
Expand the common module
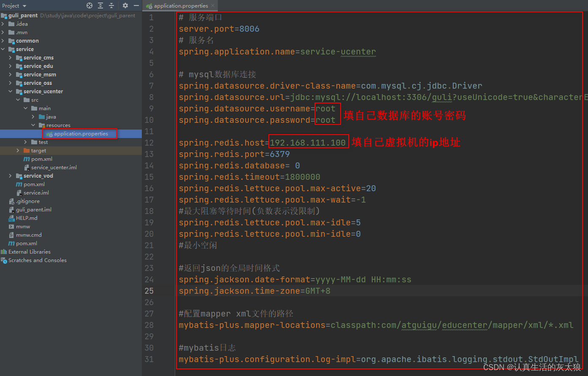pos(3,41)
